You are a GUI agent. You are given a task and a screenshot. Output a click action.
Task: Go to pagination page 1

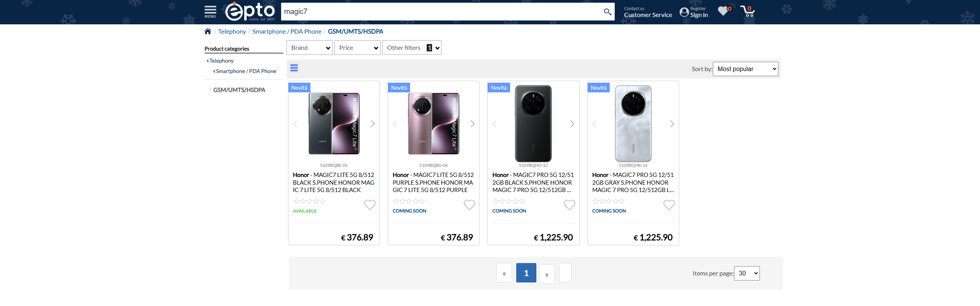click(x=526, y=273)
